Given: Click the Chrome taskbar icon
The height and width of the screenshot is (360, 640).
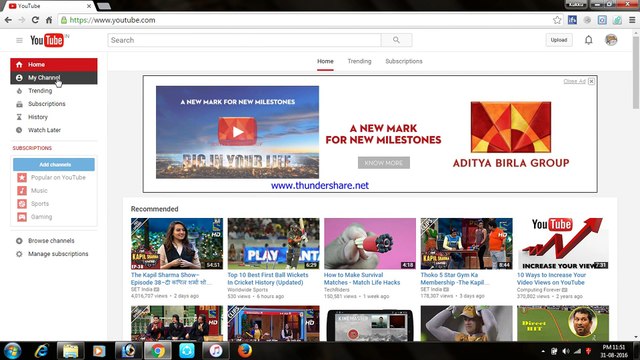Looking at the screenshot, I should [x=158, y=351].
